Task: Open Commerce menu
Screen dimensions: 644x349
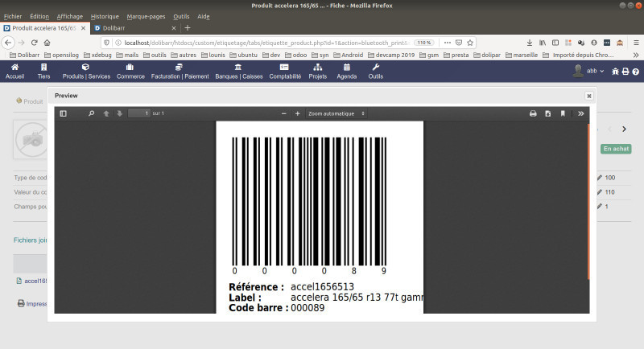Action: (x=130, y=72)
